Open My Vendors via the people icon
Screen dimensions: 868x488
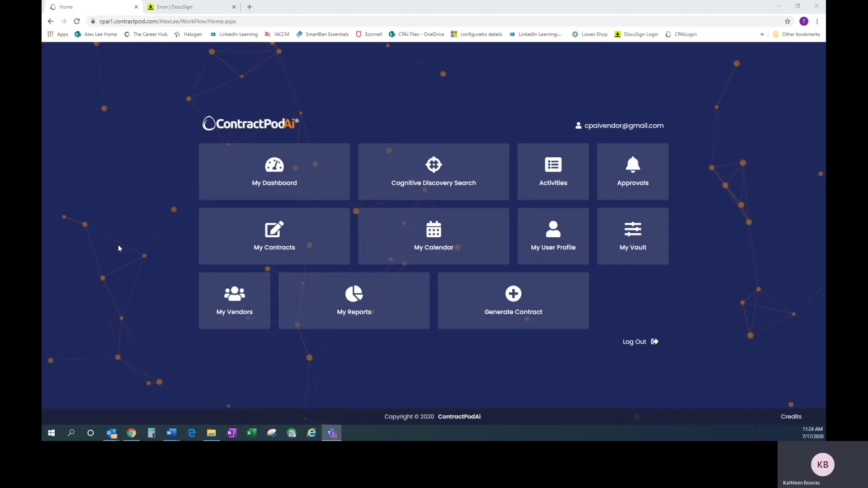tap(234, 293)
